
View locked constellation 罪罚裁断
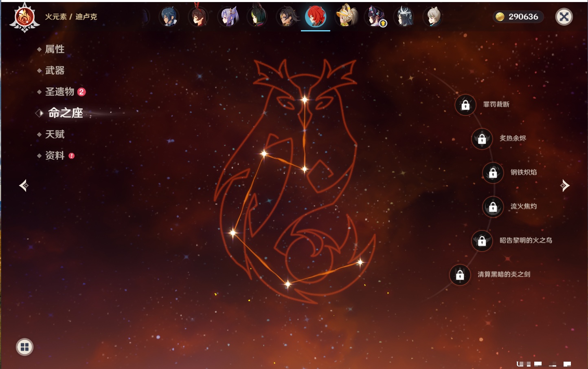(x=465, y=105)
